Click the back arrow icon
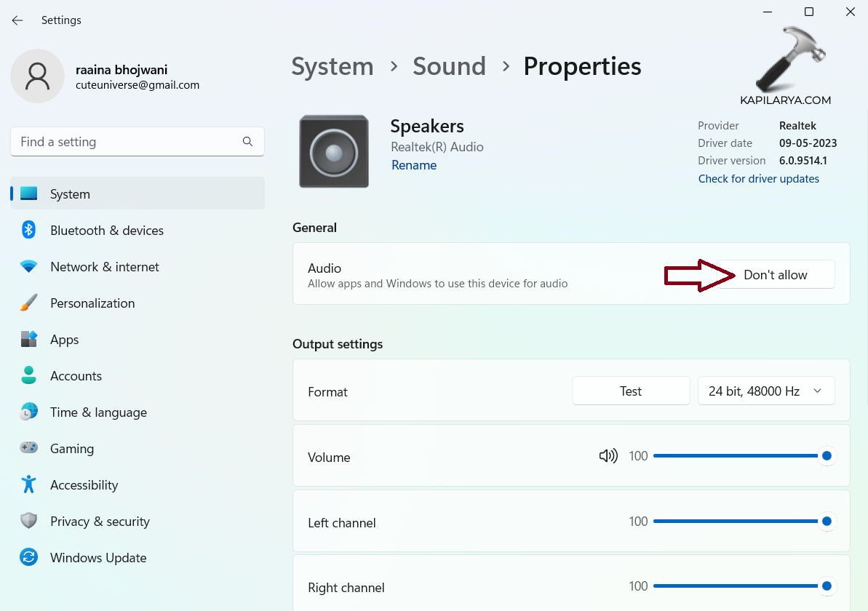The height and width of the screenshot is (611, 868). [x=17, y=20]
